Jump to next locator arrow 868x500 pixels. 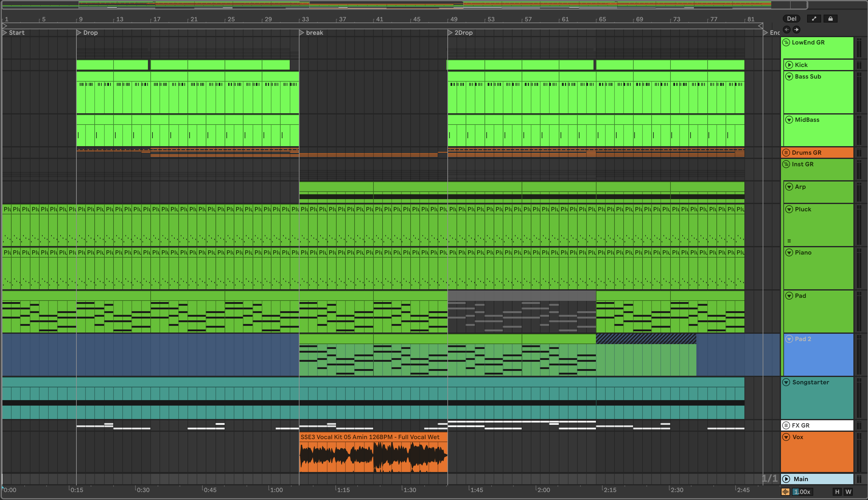click(796, 30)
